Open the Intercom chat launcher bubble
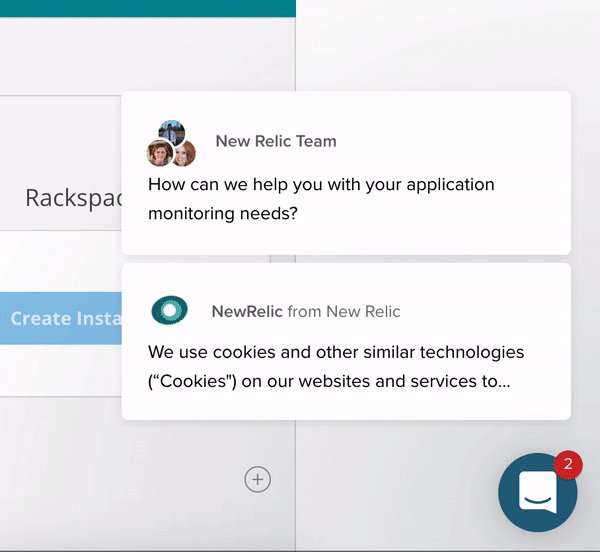Viewport: 600px width, 552px height. coord(538,492)
